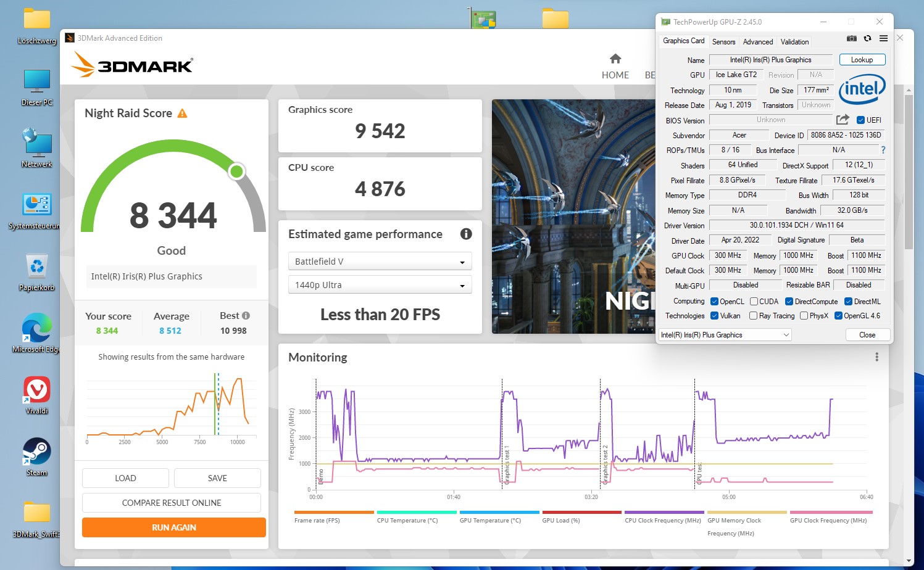924x570 pixels.
Task: Click the Frame rate (FPS) legend swatch
Action: (x=334, y=512)
